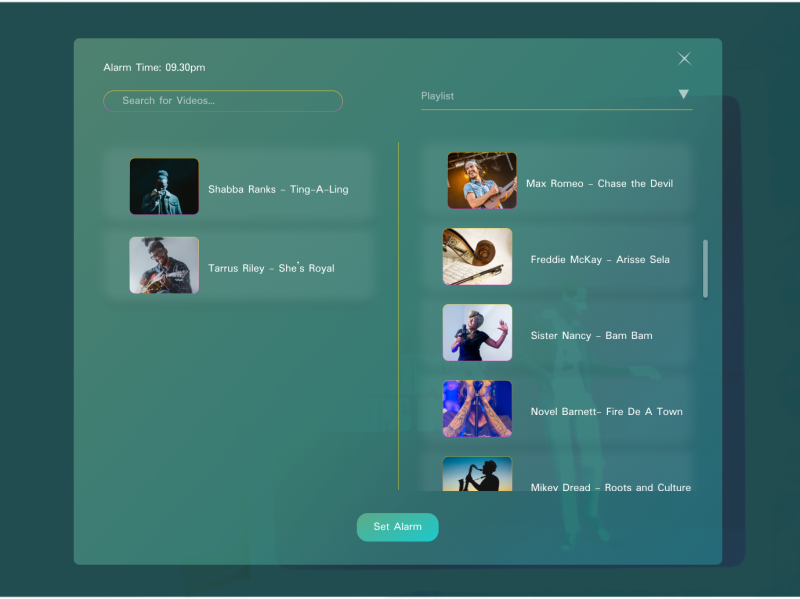Click the trumpet thumbnail for Freddie McKay
Viewport: 800px width, 599px height.
477,256
